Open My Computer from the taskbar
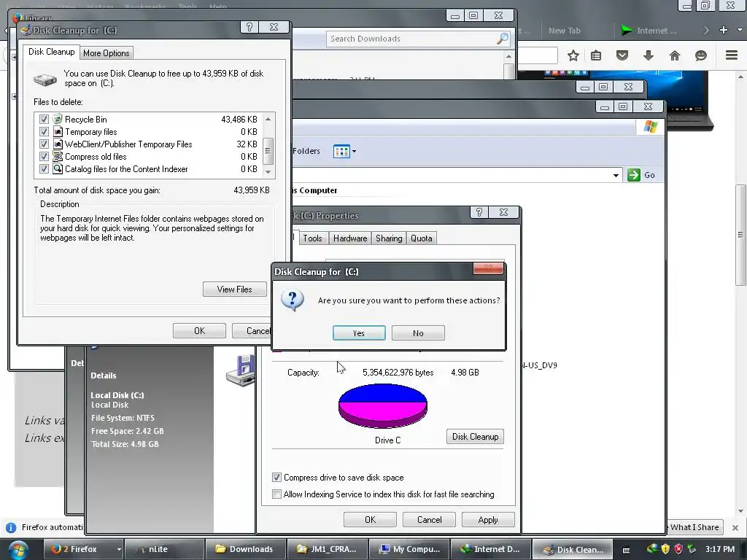This screenshot has height=560, width=747. (x=409, y=549)
